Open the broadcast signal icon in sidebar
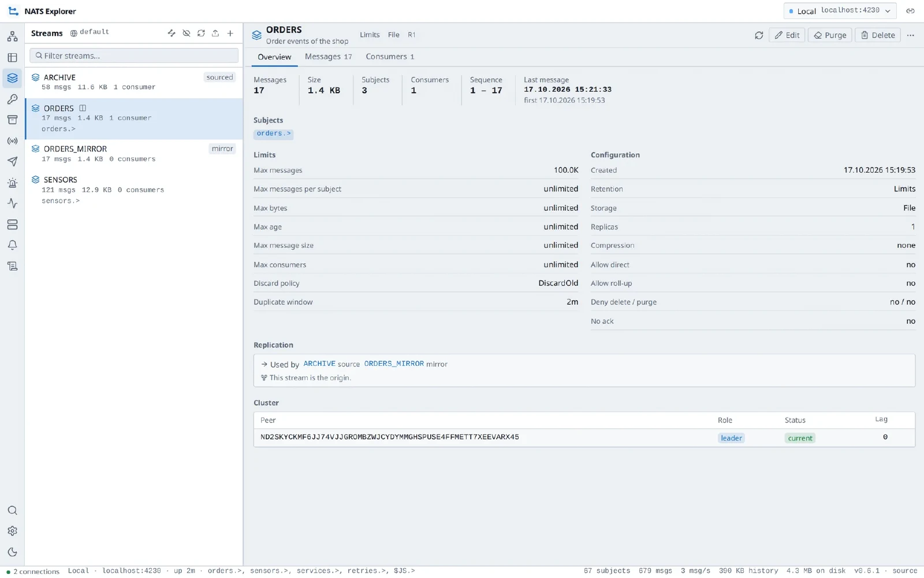The image size is (924, 578). (12, 141)
